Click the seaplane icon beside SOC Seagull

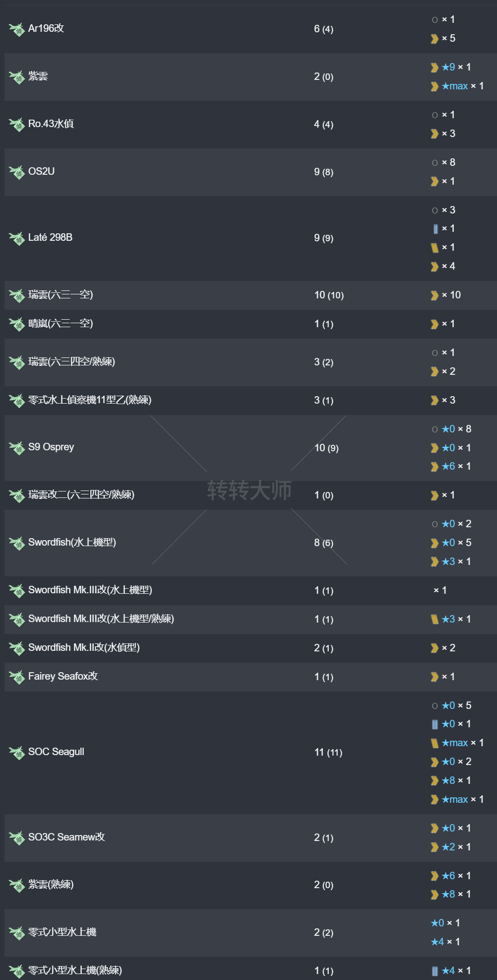click(x=17, y=753)
